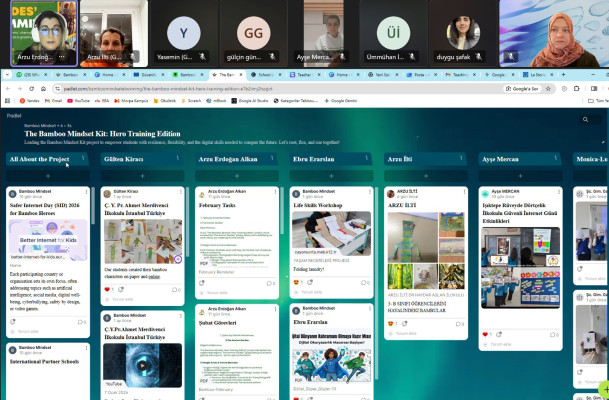This screenshot has width=609, height=400.
Task: Open the browser tab search dropdown
Action: pyautogui.click(x=7, y=75)
